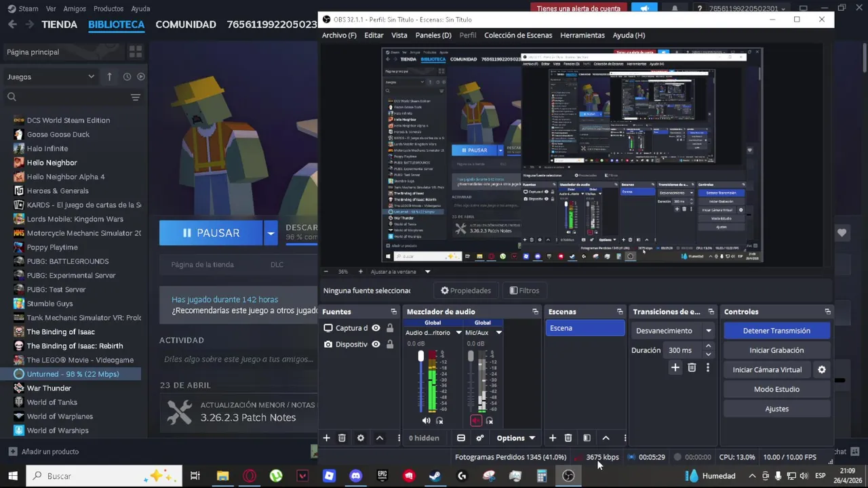Open Steam library grid view icon

[x=135, y=52]
